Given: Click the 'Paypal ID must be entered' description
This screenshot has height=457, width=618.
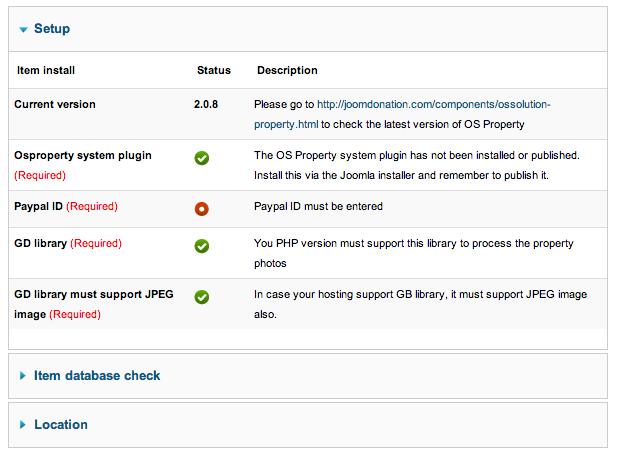Looking at the screenshot, I should 318,207.
